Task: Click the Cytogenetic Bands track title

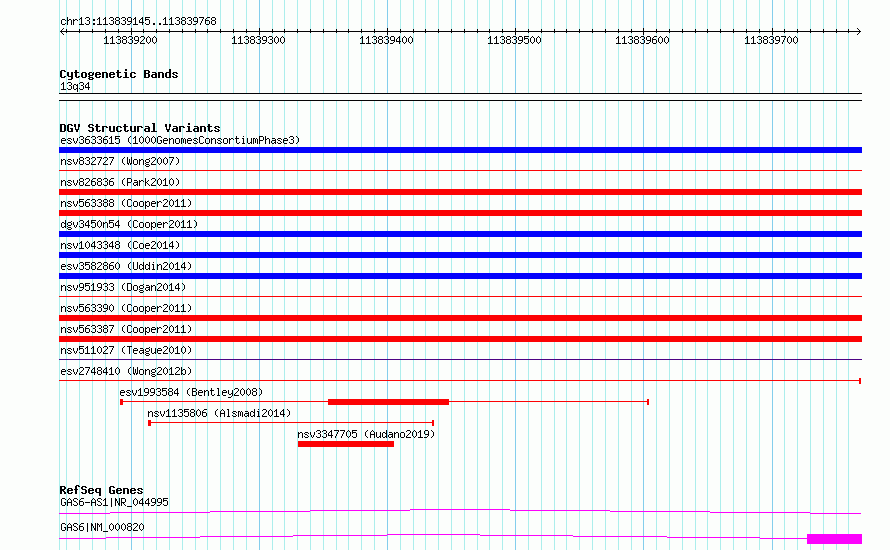Action: coord(119,74)
